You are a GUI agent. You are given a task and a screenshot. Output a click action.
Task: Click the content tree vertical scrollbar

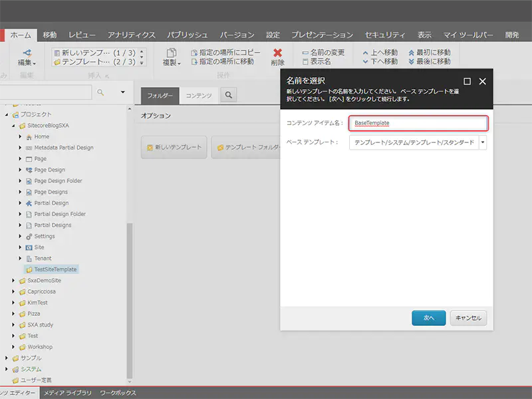pos(129,301)
